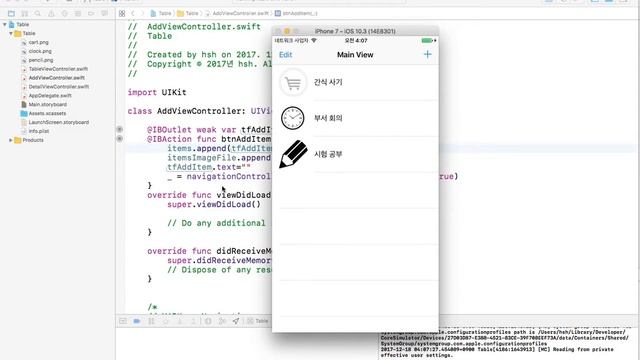Collapse the Table project root
This screenshot has width=640, height=360.
pos(5,24)
